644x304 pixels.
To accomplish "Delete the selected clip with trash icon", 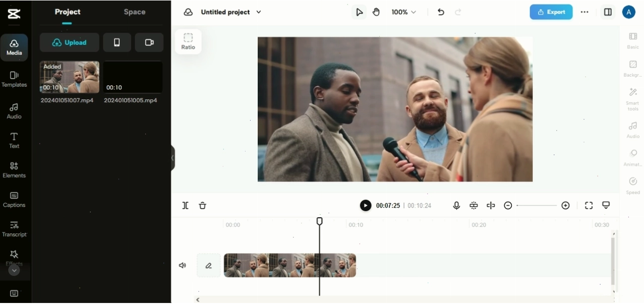I will (x=202, y=205).
